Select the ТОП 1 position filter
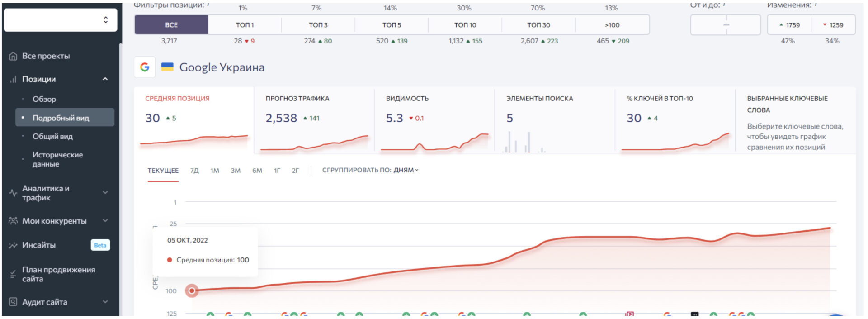 (245, 25)
